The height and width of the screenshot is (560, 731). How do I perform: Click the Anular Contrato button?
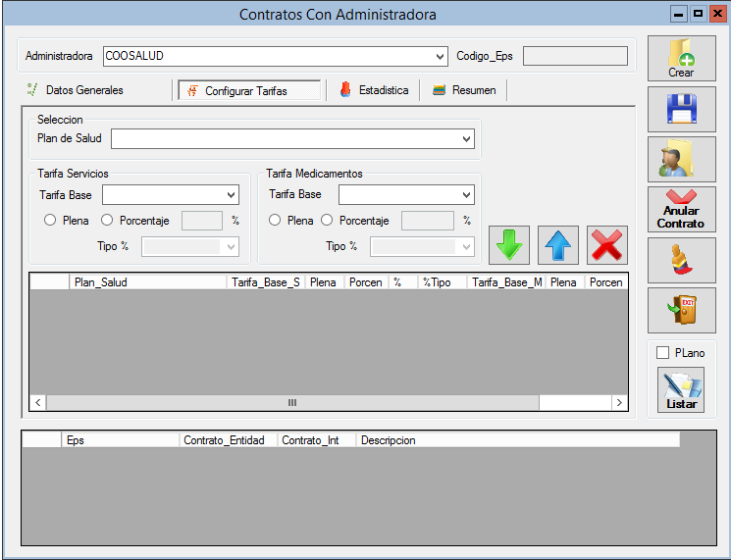681,209
